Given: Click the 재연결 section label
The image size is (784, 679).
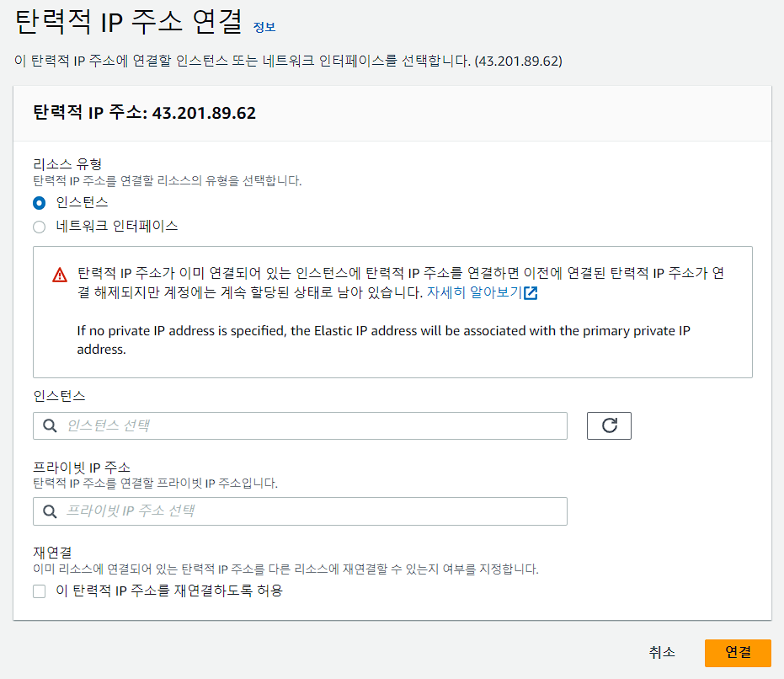Looking at the screenshot, I should (x=52, y=553).
